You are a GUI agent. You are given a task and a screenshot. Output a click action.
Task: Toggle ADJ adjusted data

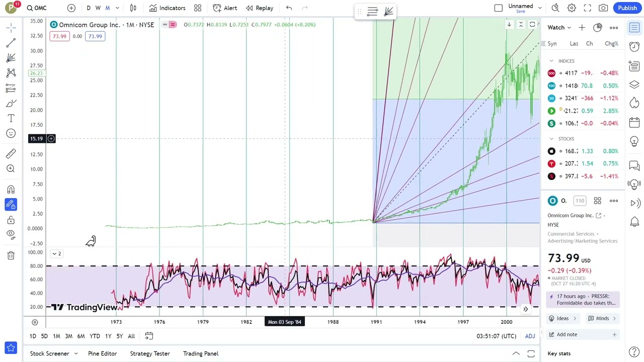click(x=530, y=336)
